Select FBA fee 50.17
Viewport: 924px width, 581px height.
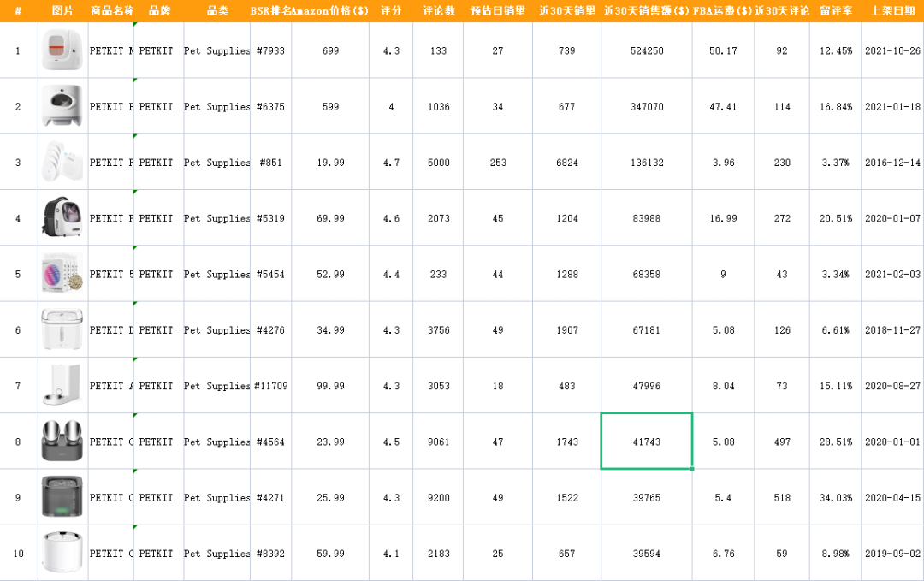[x=723, y=50]
